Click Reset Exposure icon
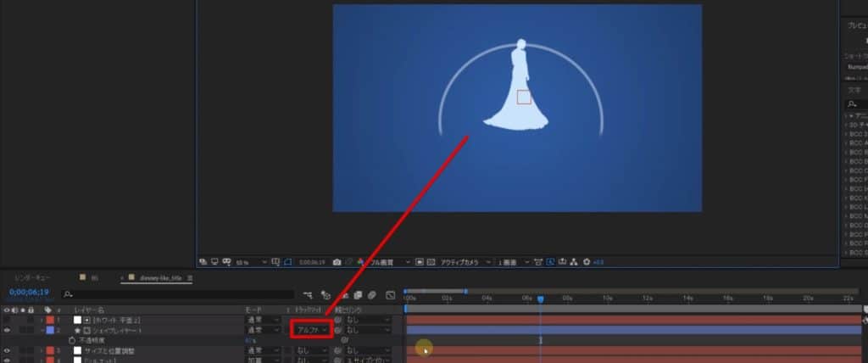 [x=587, y=261]
